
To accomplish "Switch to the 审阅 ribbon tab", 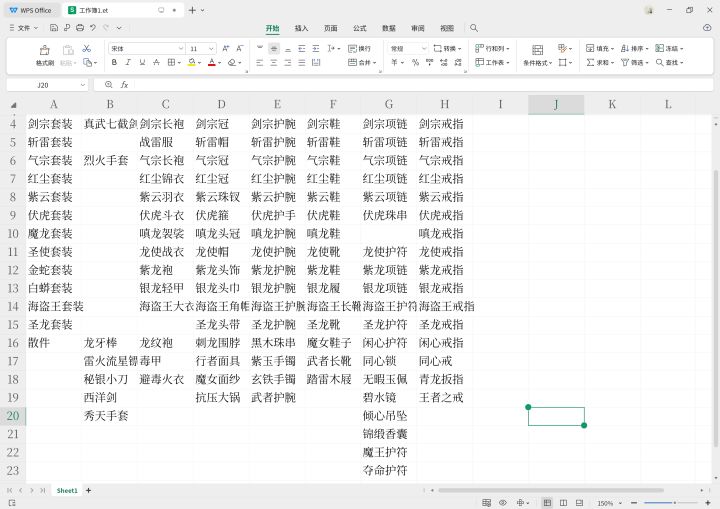I will tap(418, 28).
